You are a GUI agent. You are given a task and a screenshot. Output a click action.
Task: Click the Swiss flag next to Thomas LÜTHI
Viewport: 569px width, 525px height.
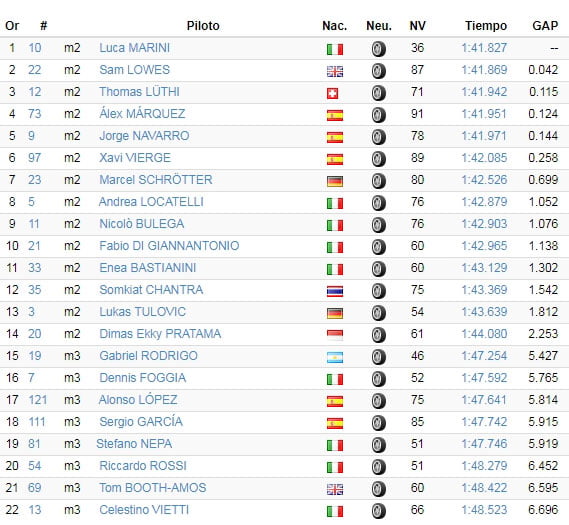click(332, 94)
